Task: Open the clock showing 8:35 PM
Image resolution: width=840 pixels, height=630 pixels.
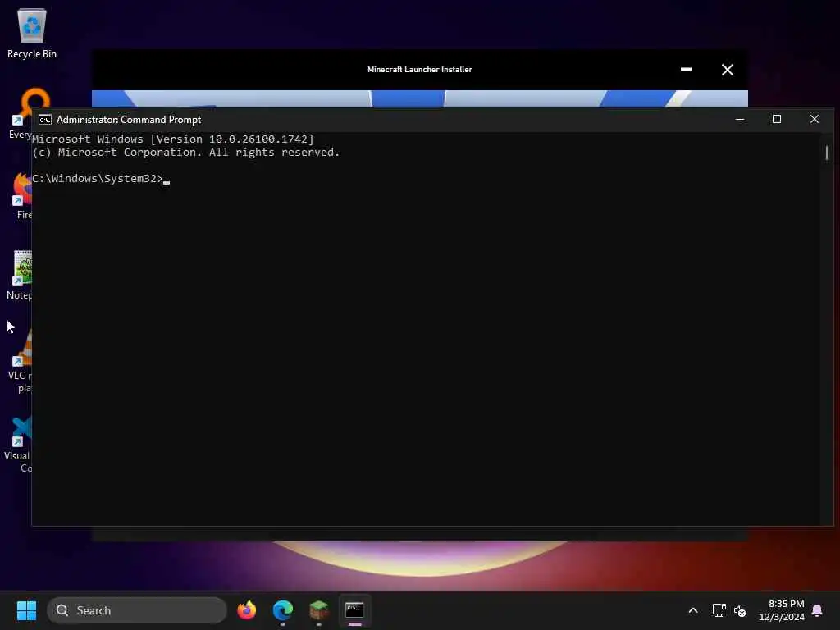Action: pyautogui.click(x=782, y=610)
